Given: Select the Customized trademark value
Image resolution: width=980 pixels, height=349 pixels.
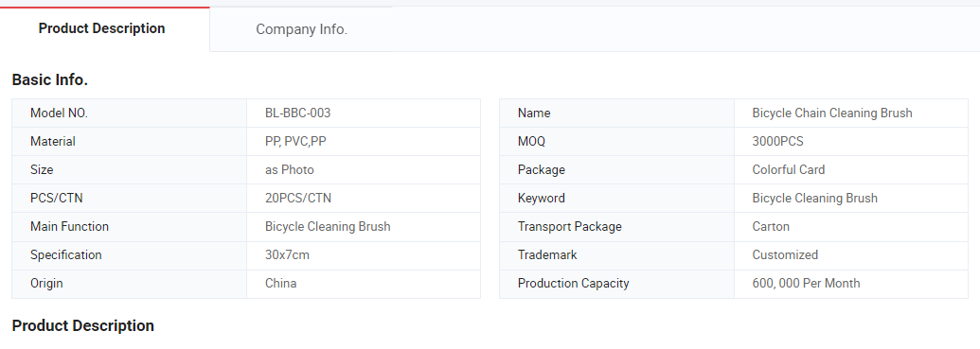Looking at the screenshot, I should (x=785, y=255).
